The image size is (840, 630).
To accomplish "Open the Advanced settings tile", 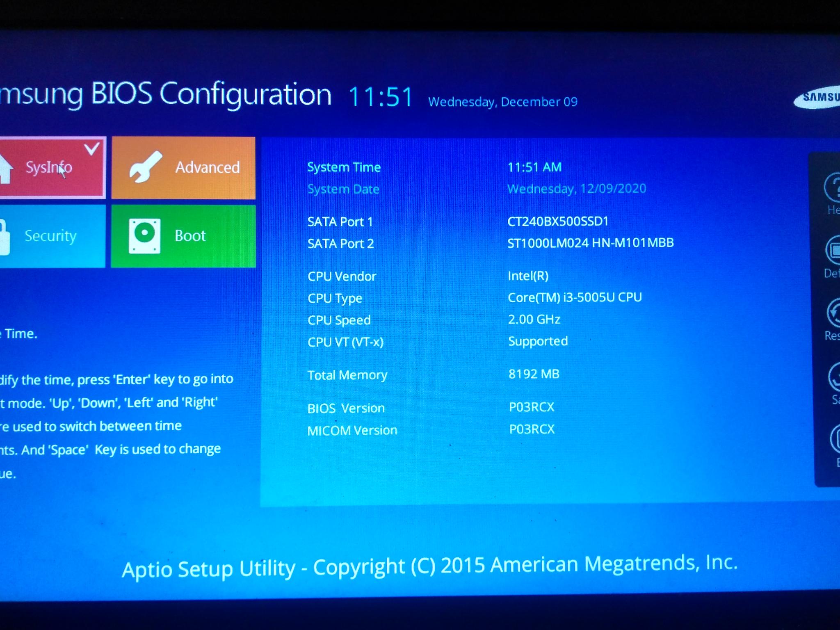I will click(x=183, y=168).
